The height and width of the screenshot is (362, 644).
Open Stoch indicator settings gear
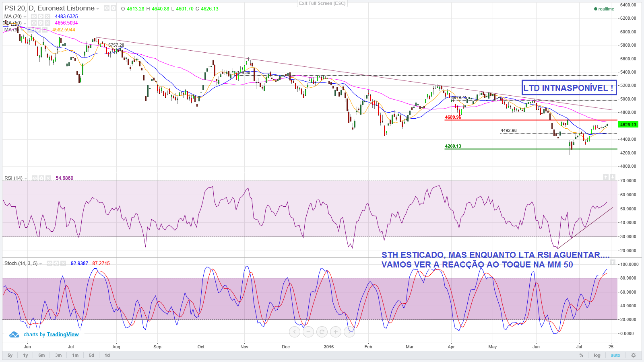pos(56,263)
